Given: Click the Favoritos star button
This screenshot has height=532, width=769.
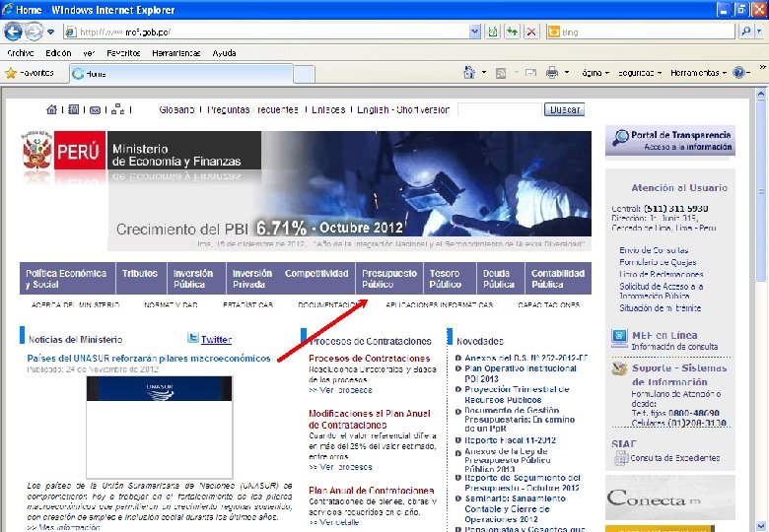Looking at the screenshot, I should [x=30, y=73].
